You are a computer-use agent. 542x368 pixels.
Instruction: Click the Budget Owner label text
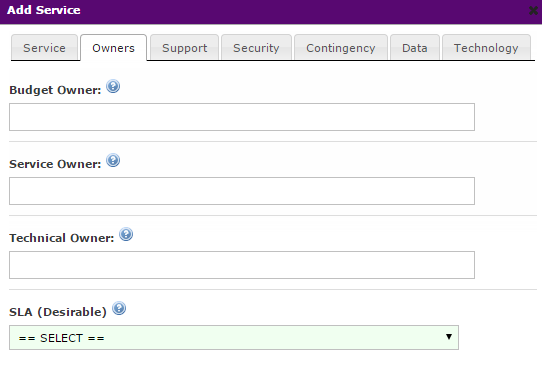55,90
